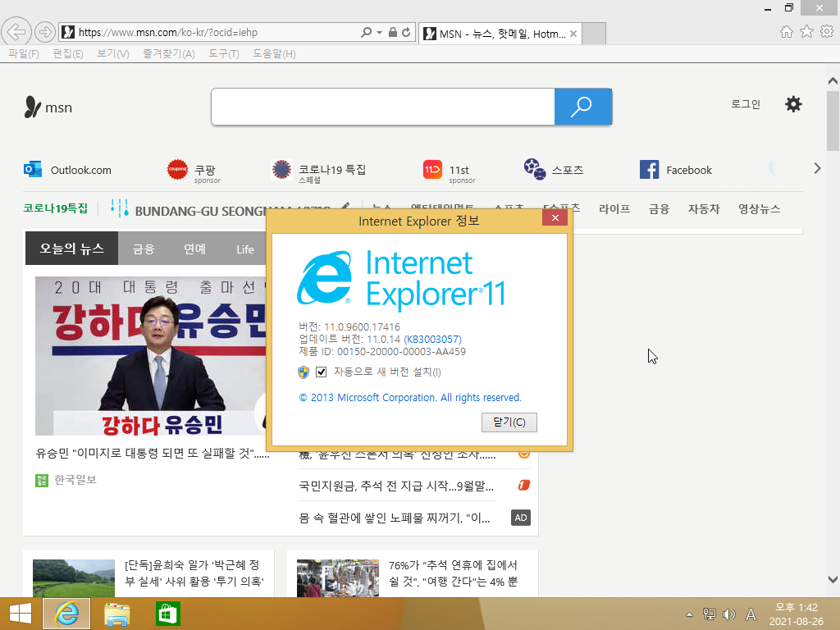Focus the MSN search input box
The width and height of the screenshot is (840, 630).
[x=382, y=107]
